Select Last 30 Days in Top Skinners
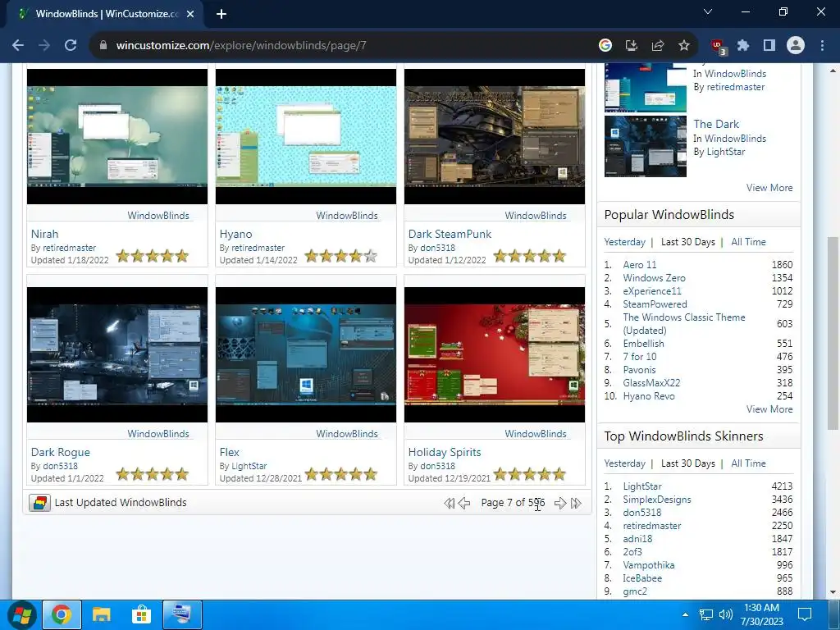Image resolution: width=840 pixels, height=630 pixels. (688, 463)
